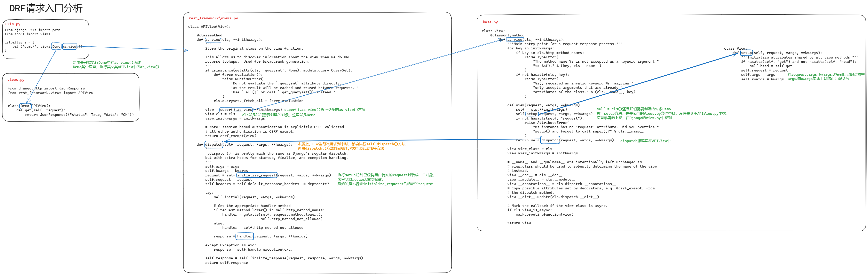Click the boxed initialize_request call
868x275 pixels.
point(256,175)
